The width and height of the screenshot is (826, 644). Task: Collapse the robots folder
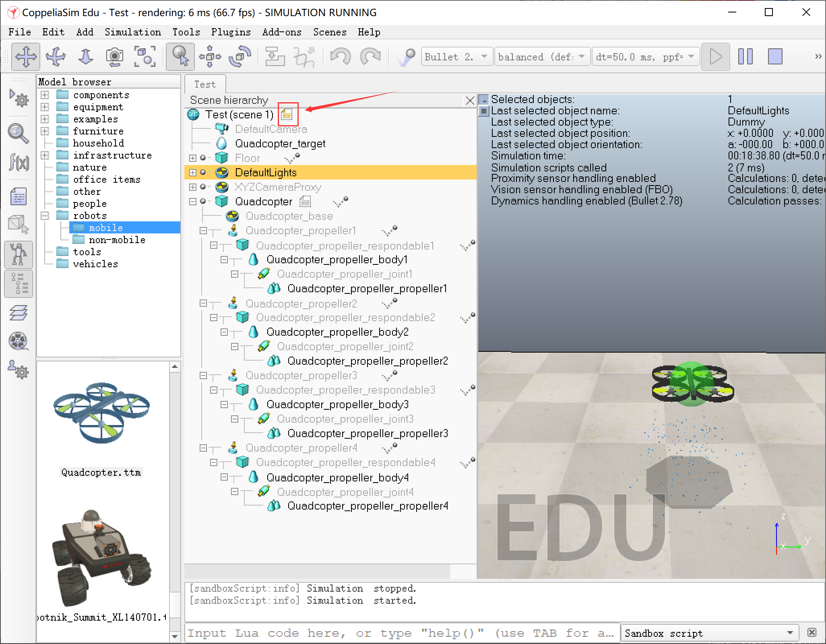point(45,216)
